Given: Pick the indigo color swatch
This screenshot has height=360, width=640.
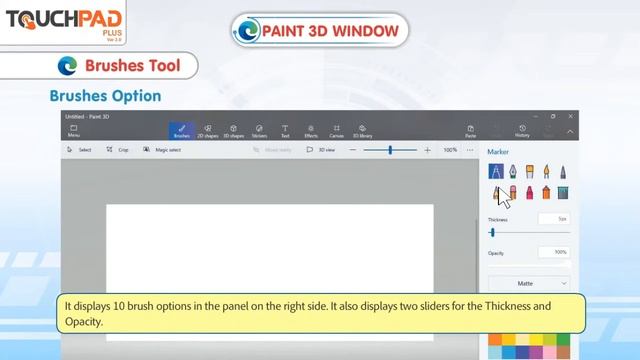Looking at the screenshot, I should click(522, 352).
